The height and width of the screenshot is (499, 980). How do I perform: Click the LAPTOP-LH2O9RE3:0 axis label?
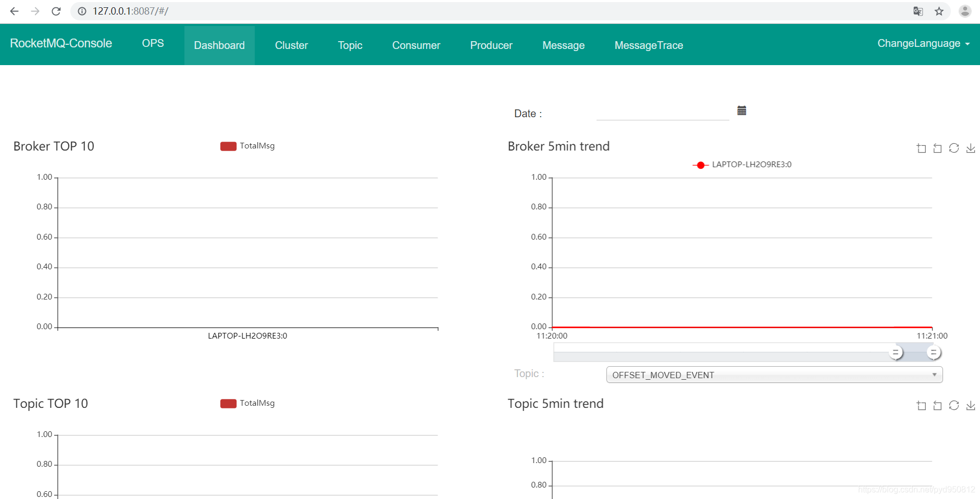coord(247,336)
